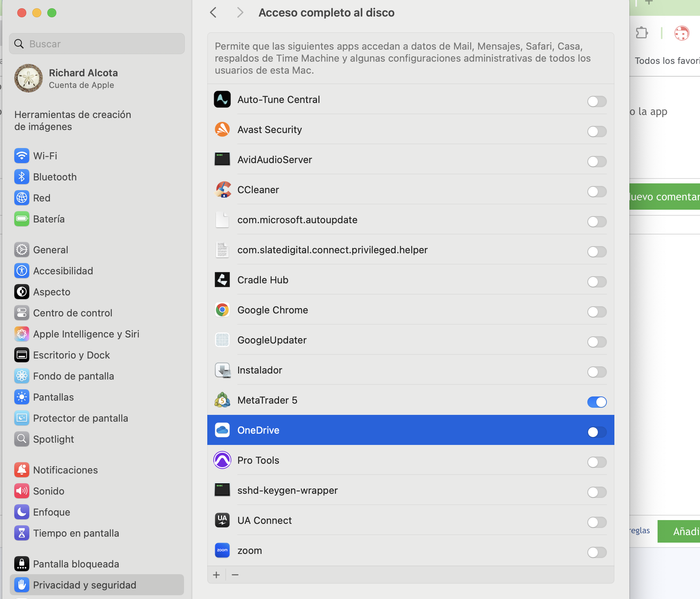The width and height of the screenshot is (700, 599).
Task: Click the extensions puzzle icon in browser window
Action: 642,33
